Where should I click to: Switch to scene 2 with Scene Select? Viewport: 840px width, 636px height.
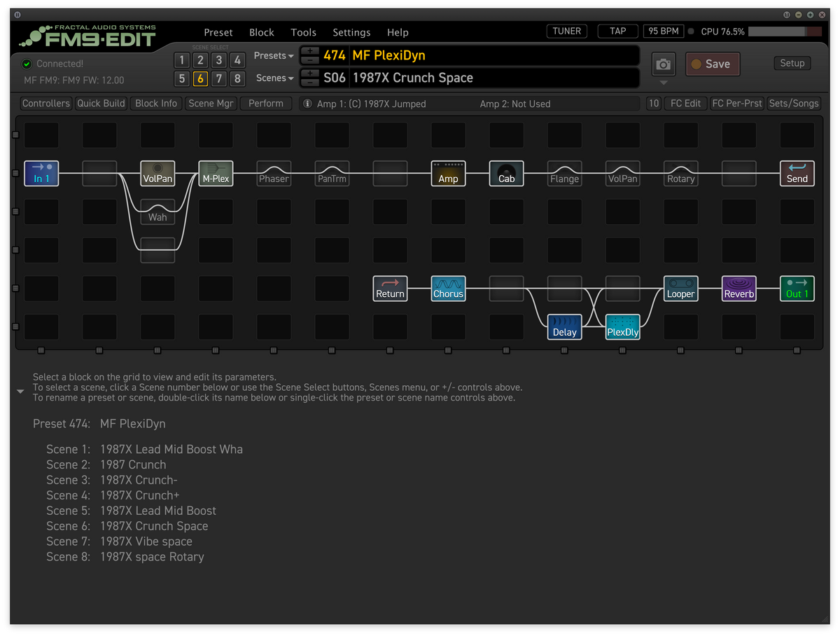click(x=200, y=60)
